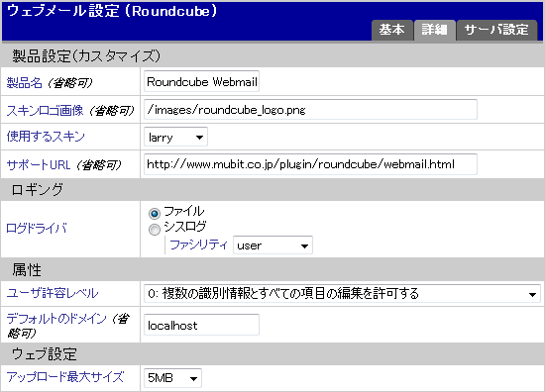This screenshot has height=392, width=545.
Task: Click the 使用するスキン label link
Action: [46, 136]
